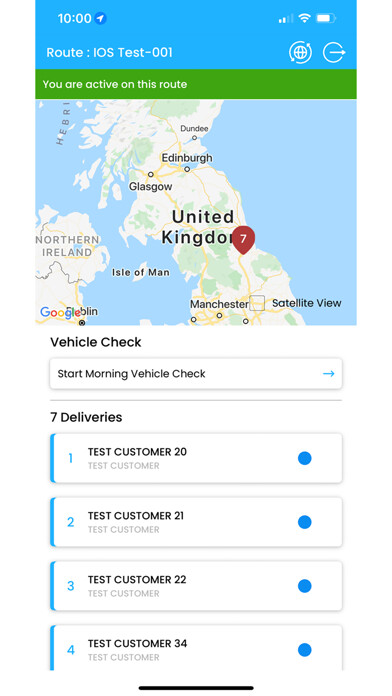
Task: Tap the location arrow beside the clock
Action: coord(101,19)
